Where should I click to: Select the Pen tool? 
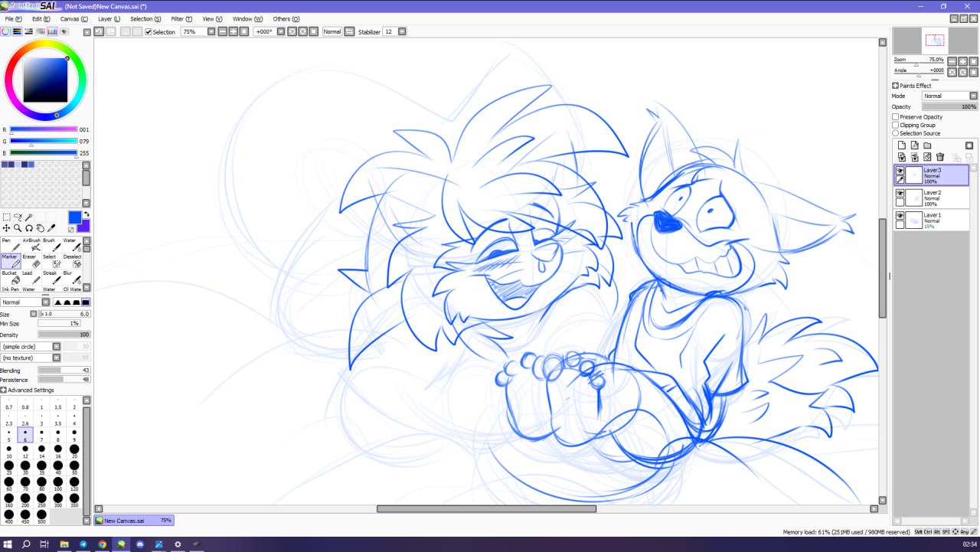11,245
